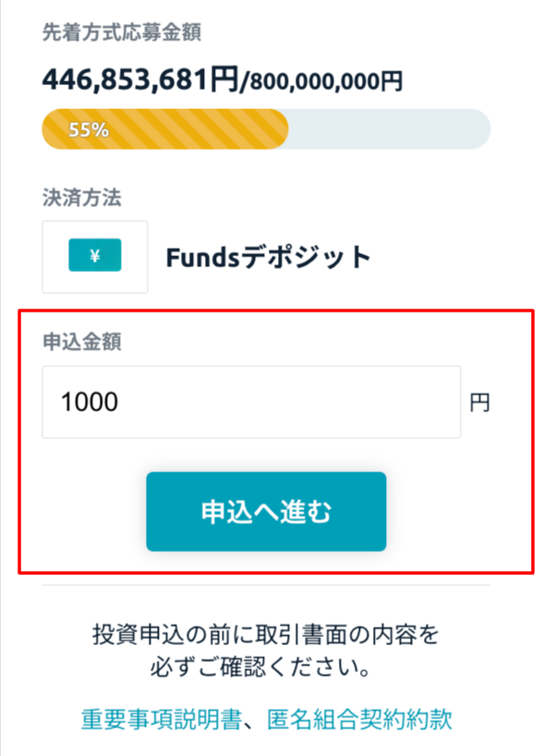Click the 投資申込の前に取引書面の内容を notice line
The height and width of the screenshot is (756, 556).
pyautogui.click(x=265, y=634)
